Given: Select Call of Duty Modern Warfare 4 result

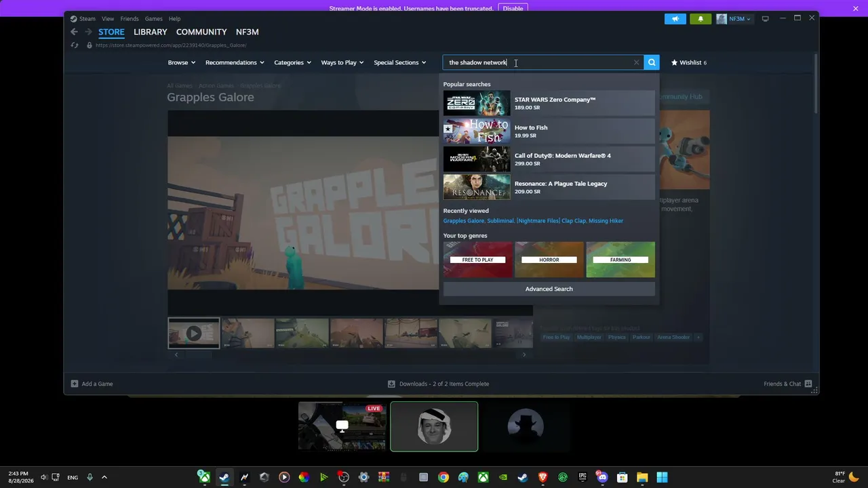Looking at the screenshot, I should point(549,159).
